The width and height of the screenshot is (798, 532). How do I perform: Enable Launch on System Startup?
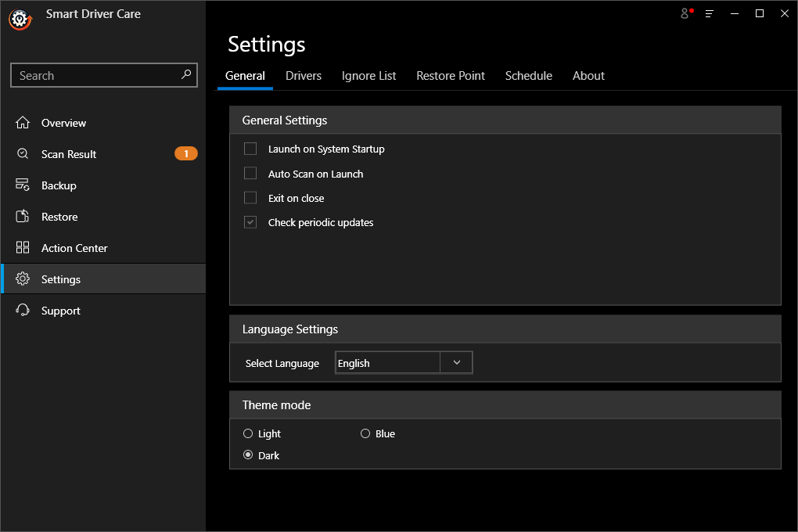250,149
